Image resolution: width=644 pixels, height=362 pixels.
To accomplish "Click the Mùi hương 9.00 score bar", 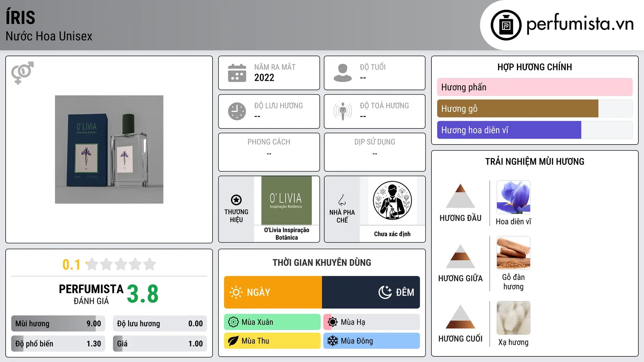I will (x=58, y=324).
